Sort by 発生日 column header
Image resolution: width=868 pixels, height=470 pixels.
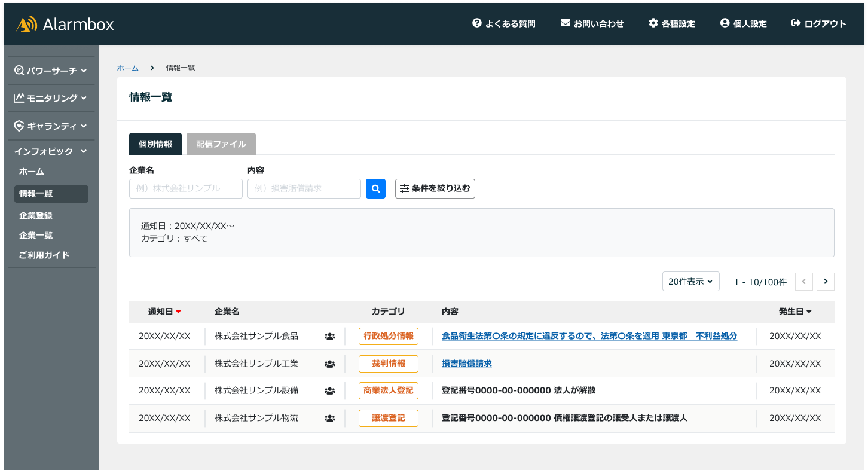click(x=795, y=312)
